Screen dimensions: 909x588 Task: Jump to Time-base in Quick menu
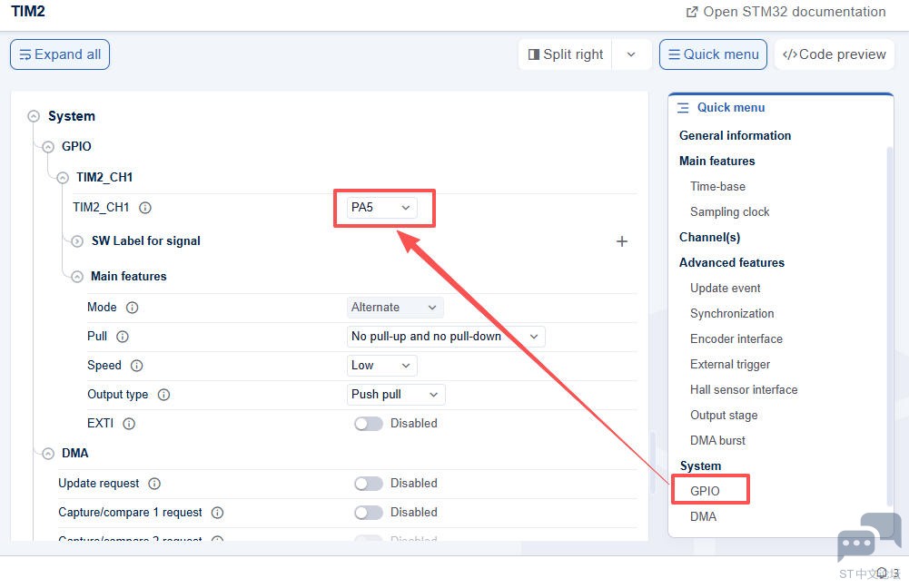(x=717, y=187)
